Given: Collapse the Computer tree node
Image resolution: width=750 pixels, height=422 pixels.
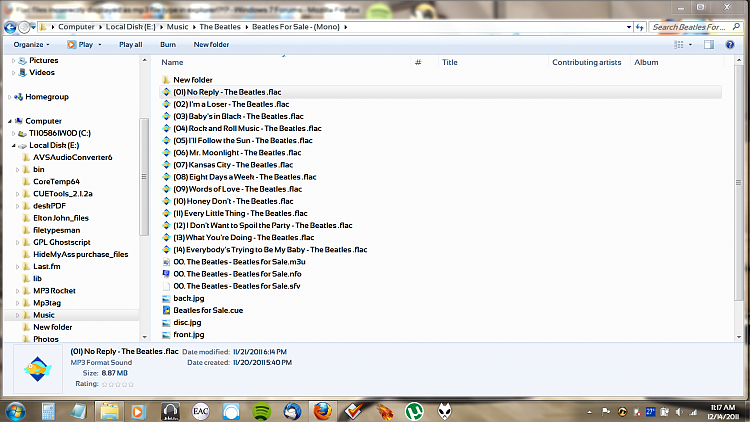Looking at the screenshot, I should pos(10,121).
